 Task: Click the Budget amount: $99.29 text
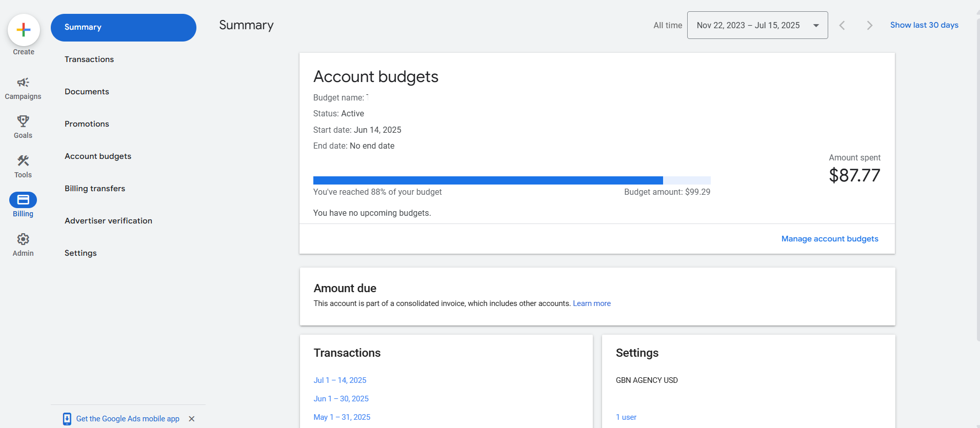pyautogui.click(x=667, y=192)
